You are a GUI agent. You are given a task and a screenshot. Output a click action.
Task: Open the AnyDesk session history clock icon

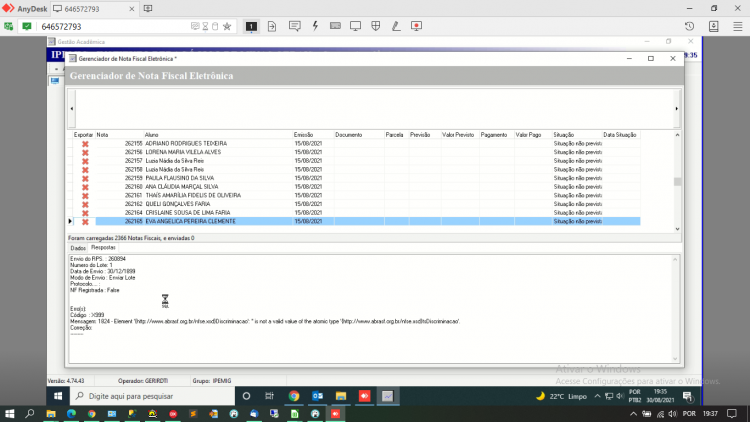click(689, 26)
